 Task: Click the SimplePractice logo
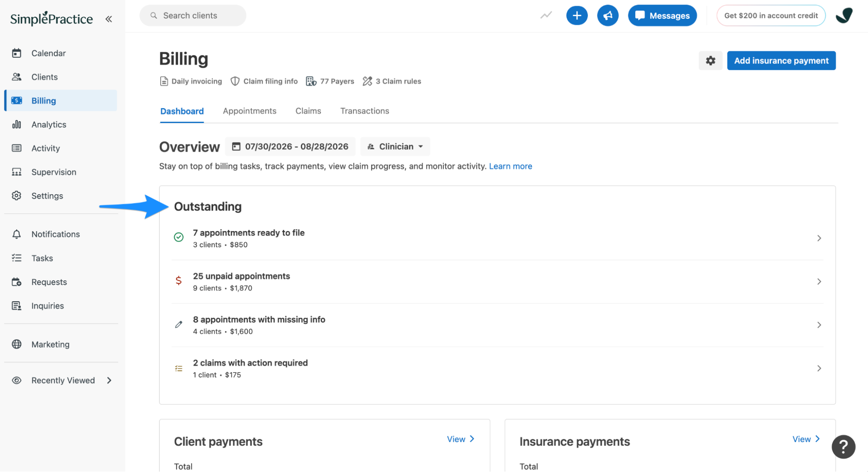click(51, 18)
